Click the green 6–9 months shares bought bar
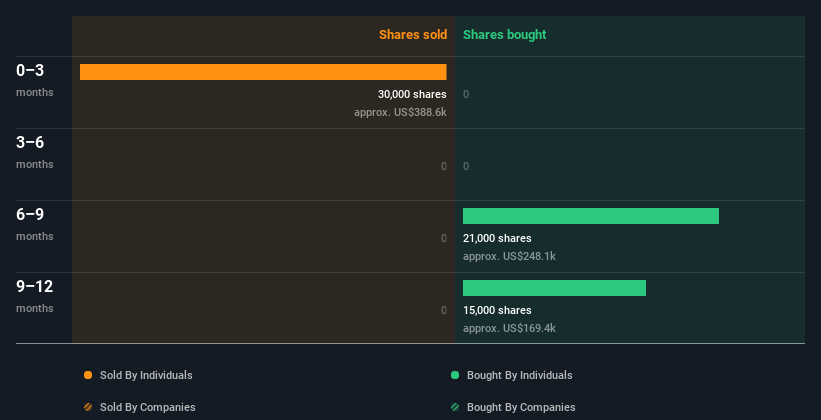Image resolution: width=821 pixels, height=420 pixels. [591, 216]
